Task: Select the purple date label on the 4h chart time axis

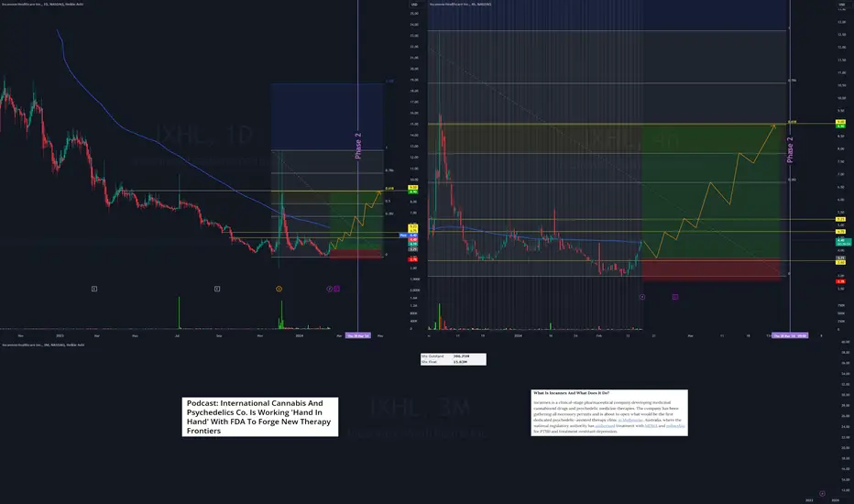Action: coord(790,335)
